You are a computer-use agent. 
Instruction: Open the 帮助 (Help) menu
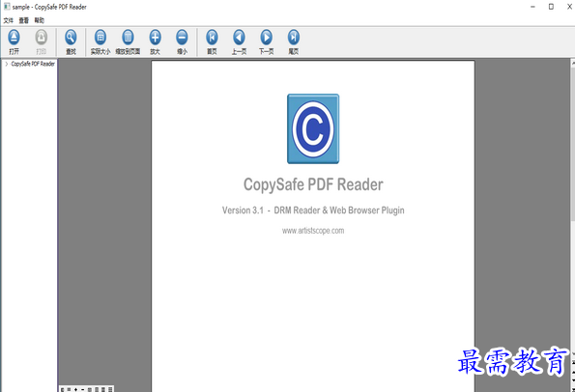coord(40,20)
